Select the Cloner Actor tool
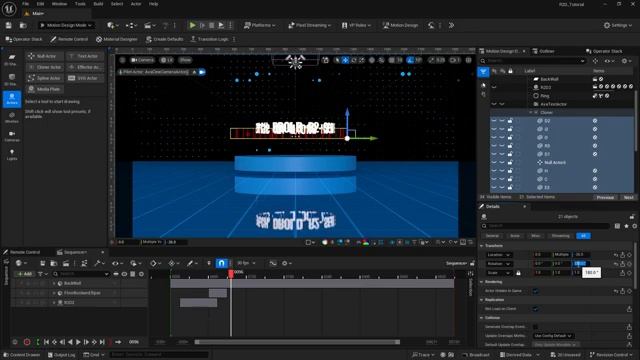The height and width of the screenshot is (360, 640). pos(45,67)
